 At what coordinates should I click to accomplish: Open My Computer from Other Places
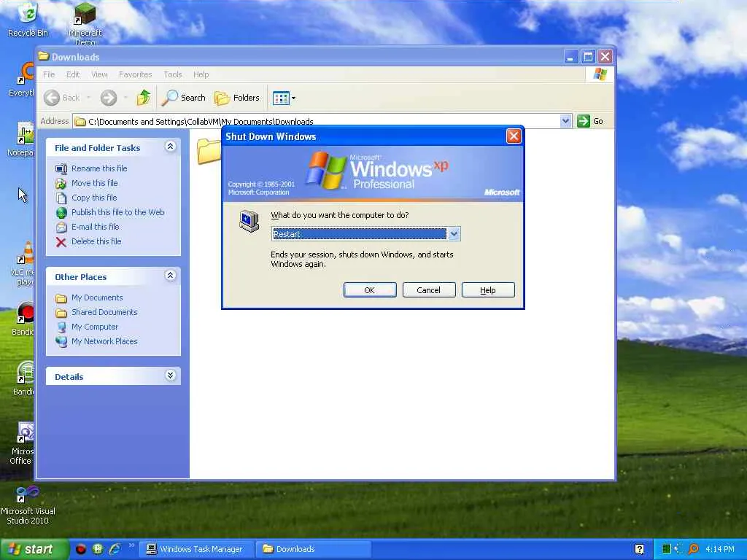[x=94, y=327]
